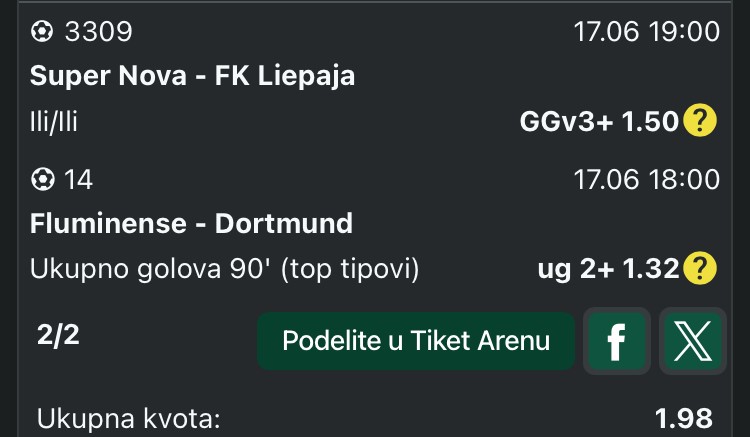Screen dimensions: 750x437
Task: Open Super Nova - FK Liepaja match
Action: (x=192, y=76)
